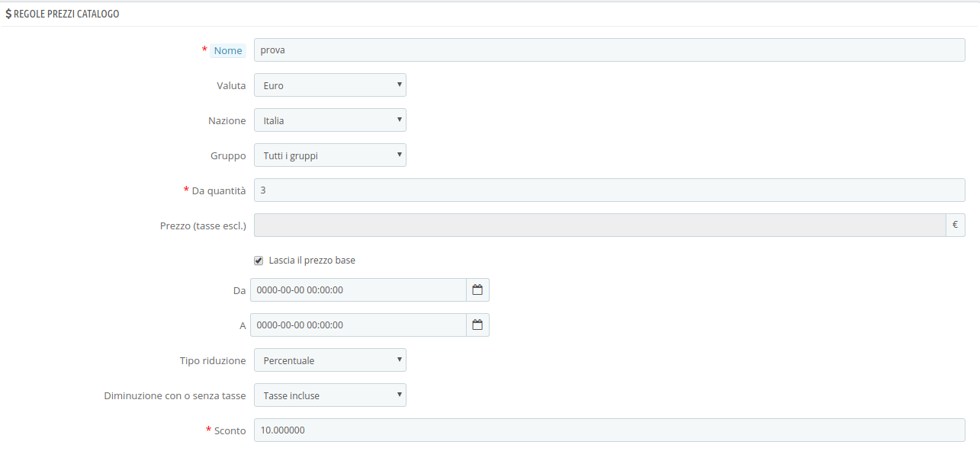
Task: Click the euro symbol beside the price field
Action: click(955, 225)
